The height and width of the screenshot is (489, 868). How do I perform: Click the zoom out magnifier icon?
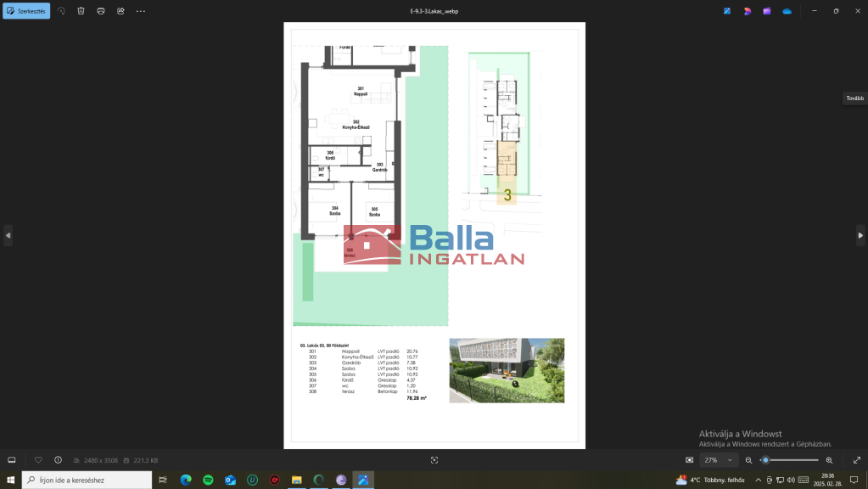748,460
